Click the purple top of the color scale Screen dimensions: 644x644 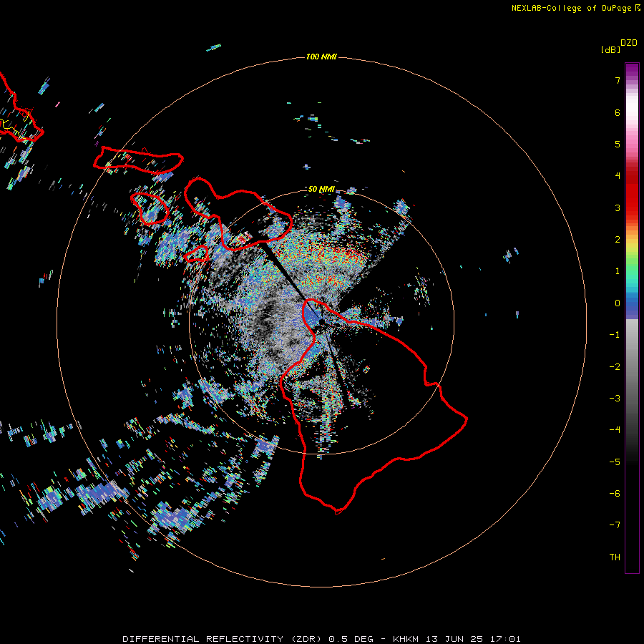(632, 70)
